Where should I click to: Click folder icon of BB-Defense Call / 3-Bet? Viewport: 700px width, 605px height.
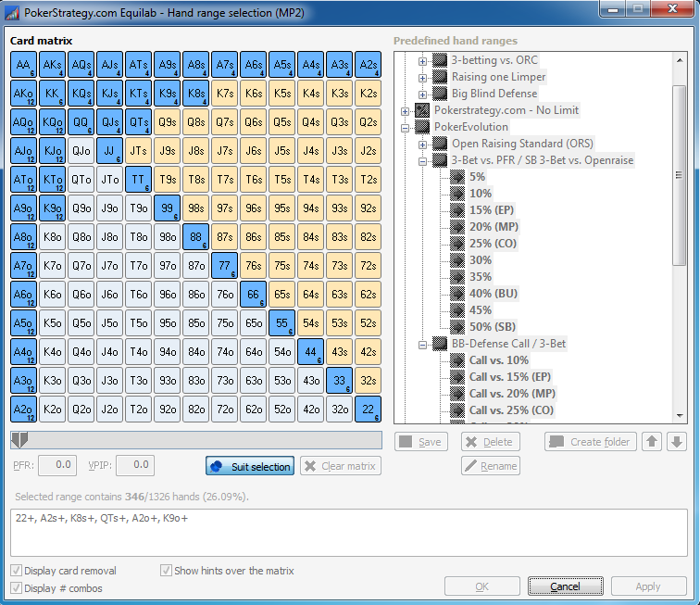coord(440,344)
